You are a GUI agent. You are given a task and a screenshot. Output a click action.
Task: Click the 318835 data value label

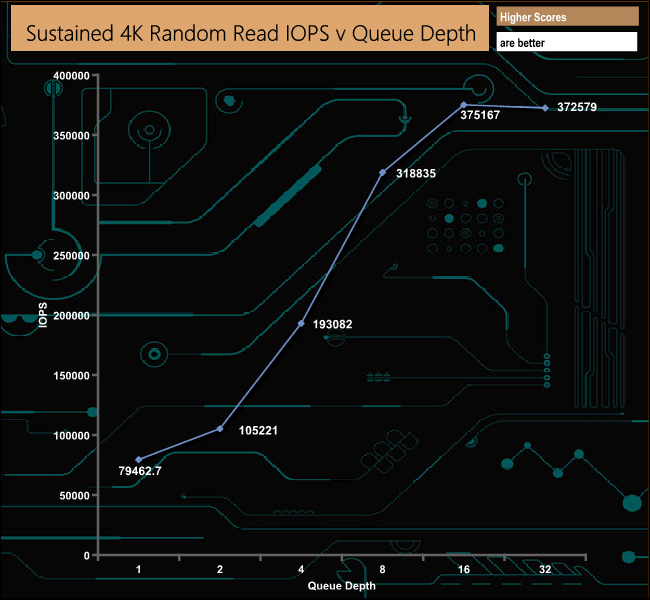pos(416,173)
